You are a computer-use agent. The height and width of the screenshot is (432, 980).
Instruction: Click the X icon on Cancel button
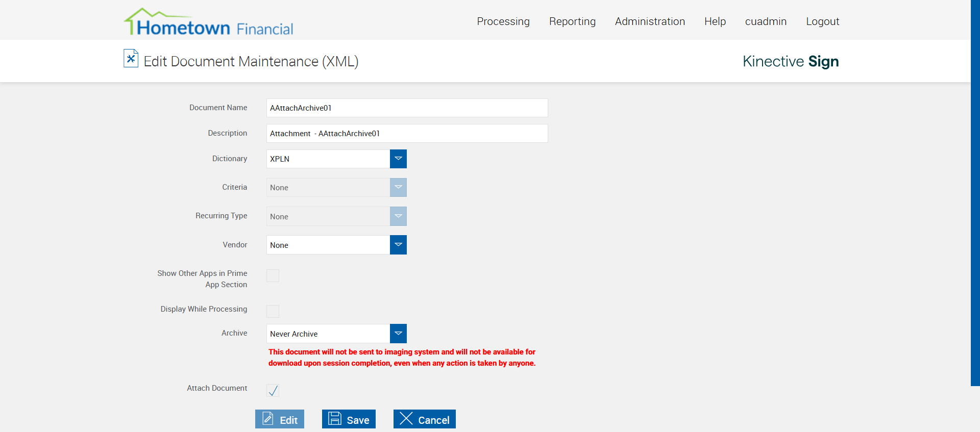tap(406, 419)
